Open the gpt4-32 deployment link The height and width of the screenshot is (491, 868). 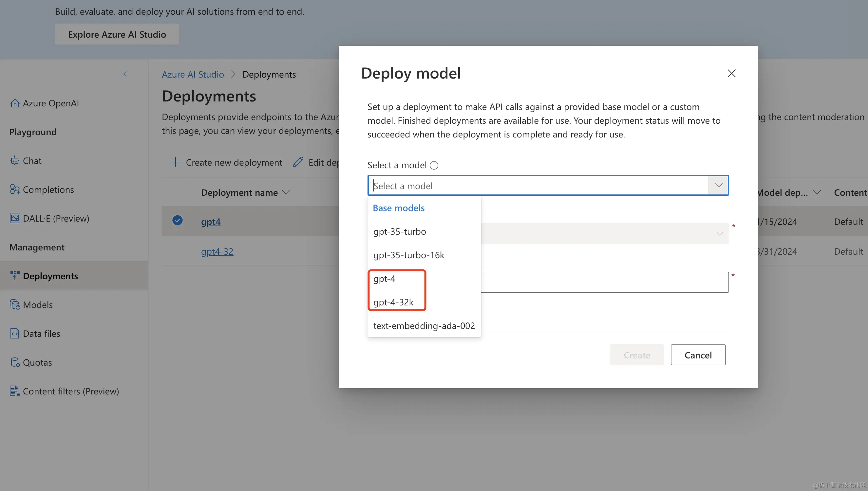tap(217, 252)
